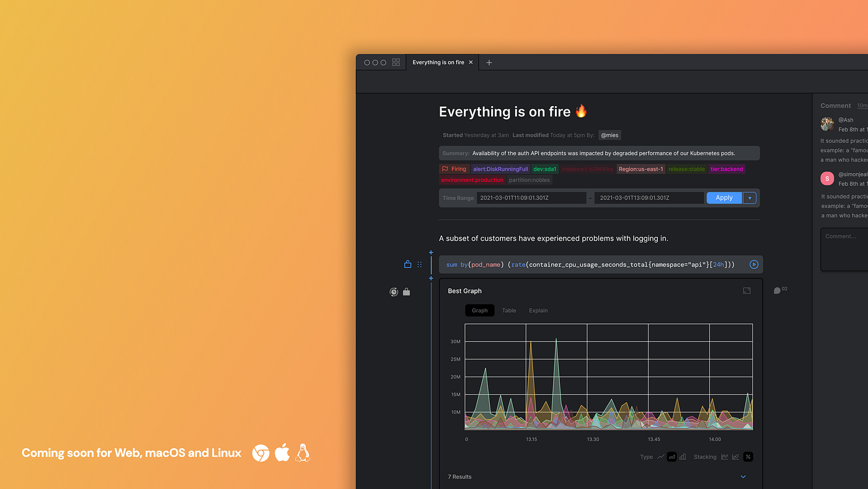The image size is (868, 489).
Task: Add a cell below the query with plus
Action: click(431, 278)
